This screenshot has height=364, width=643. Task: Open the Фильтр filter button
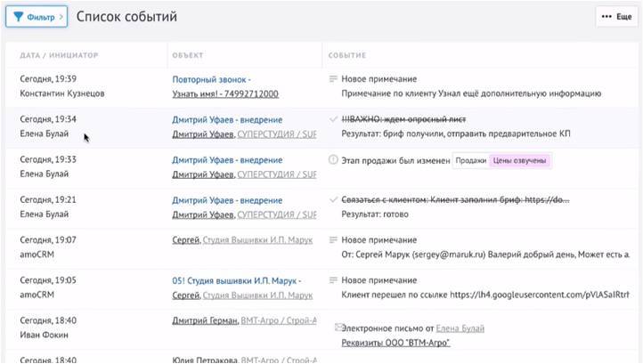[x=36, y=17]
